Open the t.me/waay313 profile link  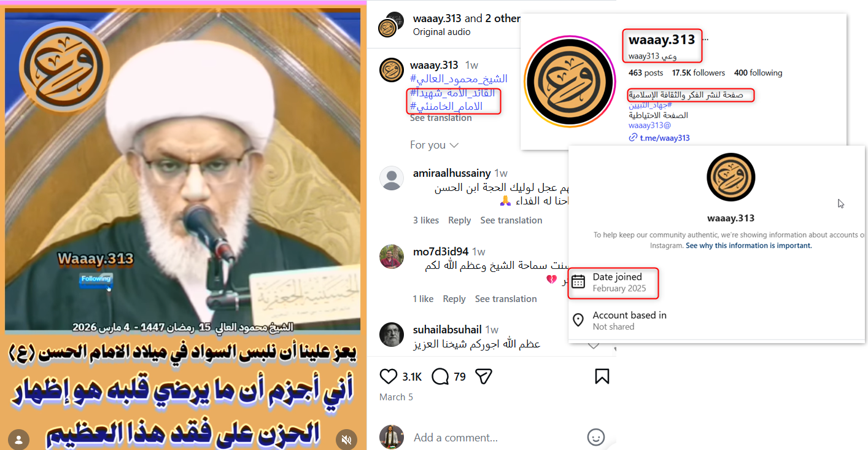click(659, 138)
